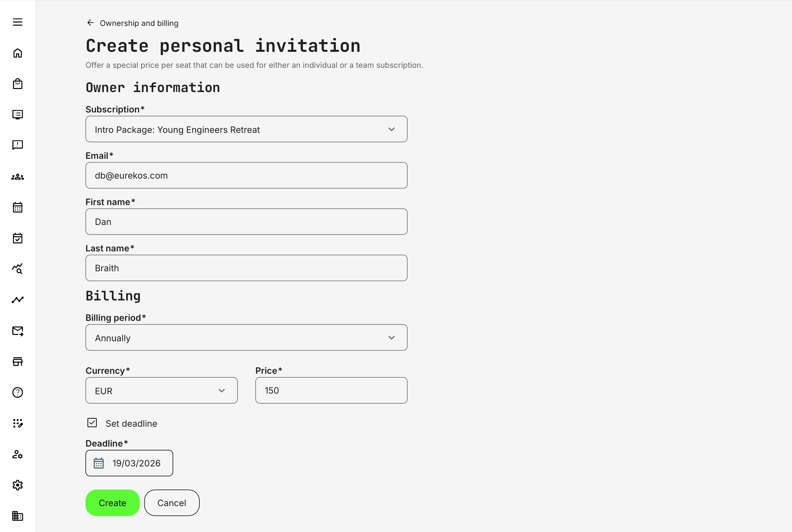Viewport: 792px width, 532px height.
Task: Open the hamburger menu
Action: [x=17, y=22]
